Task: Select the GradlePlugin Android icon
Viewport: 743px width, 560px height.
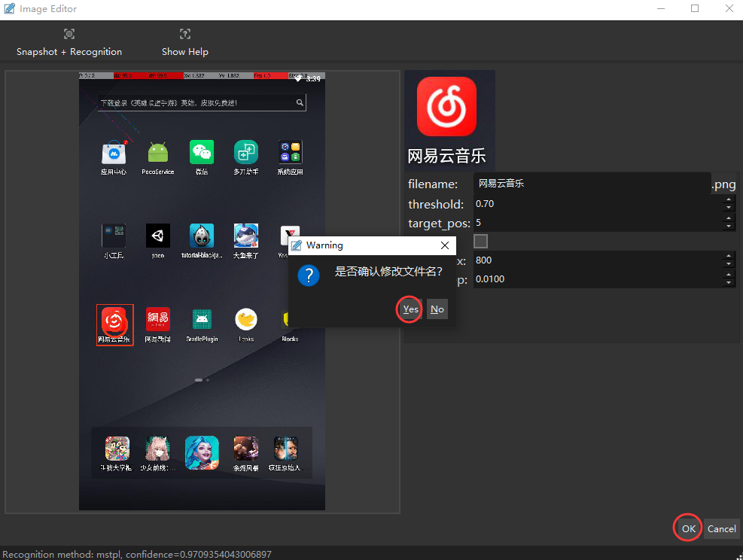Action: coord(202,319)
